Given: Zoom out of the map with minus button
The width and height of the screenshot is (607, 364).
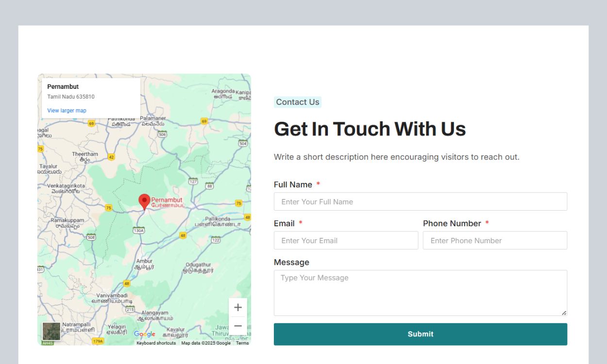Looking at the screenshot, I should click(238, 326).
